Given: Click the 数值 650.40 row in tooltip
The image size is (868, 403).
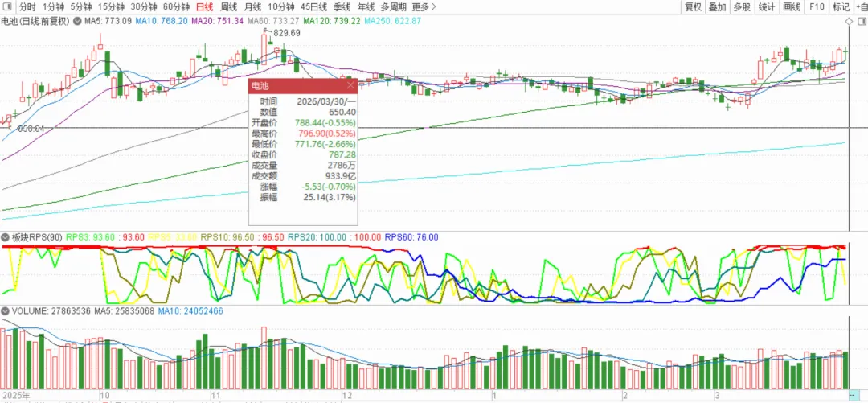Looking at the screenshot, I should click(303, 112).
